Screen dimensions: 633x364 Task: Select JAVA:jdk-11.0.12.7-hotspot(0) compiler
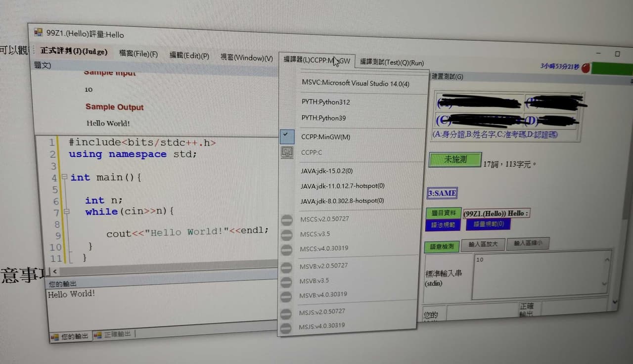(x=342, y=186)
